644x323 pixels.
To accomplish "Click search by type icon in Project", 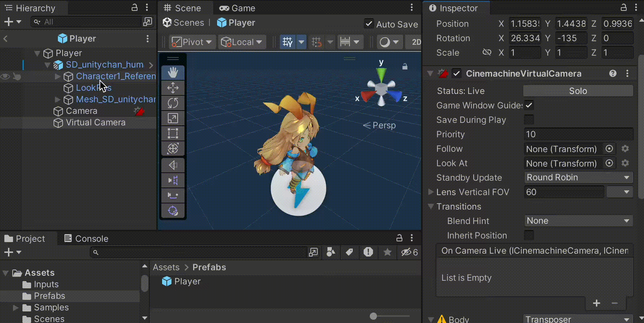I will coord(331,252).
